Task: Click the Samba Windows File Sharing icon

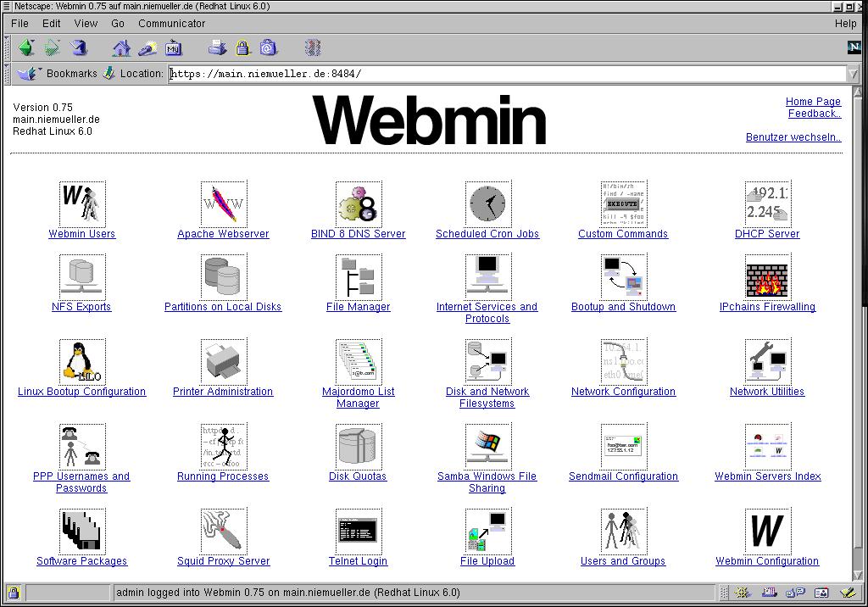Action: [487, 447]
